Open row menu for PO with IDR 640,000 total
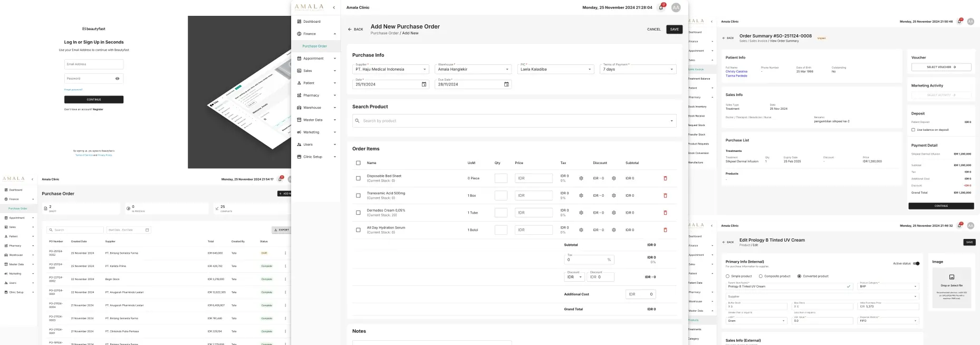Screen dimensions: 980x345 285,253
